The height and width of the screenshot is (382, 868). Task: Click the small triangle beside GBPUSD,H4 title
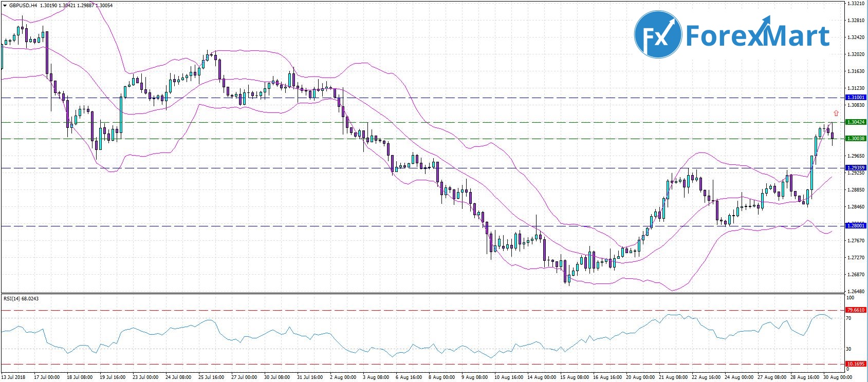pos(5,6)
